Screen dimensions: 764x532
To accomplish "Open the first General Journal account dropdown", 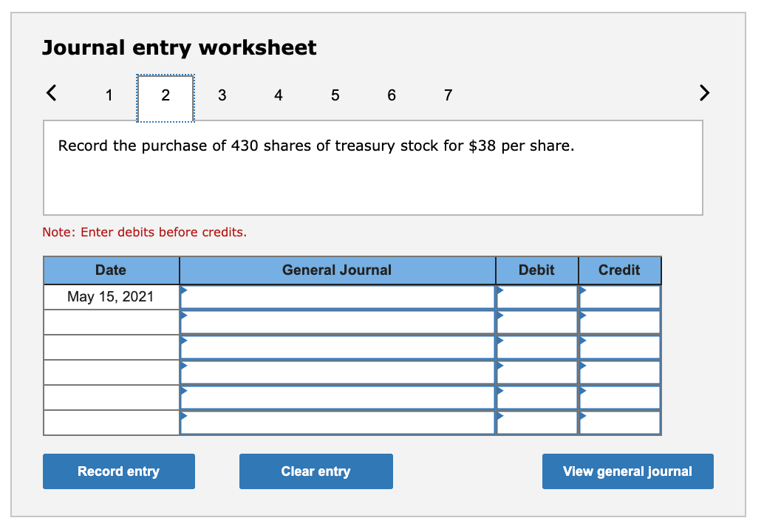I will 183,291.
